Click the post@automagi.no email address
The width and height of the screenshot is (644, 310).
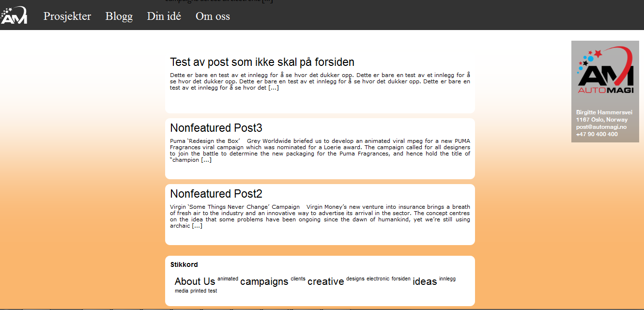(x=601, y=127)
